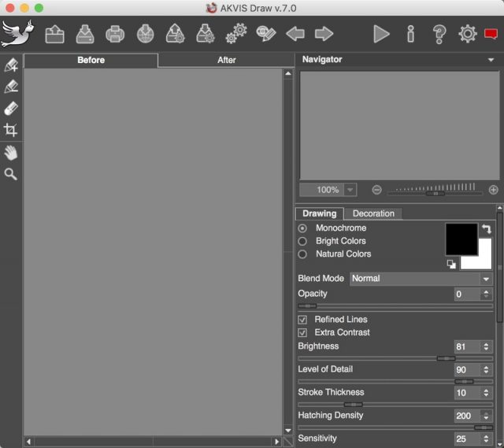Select the Bright Colors radio option

pos(302,241)
